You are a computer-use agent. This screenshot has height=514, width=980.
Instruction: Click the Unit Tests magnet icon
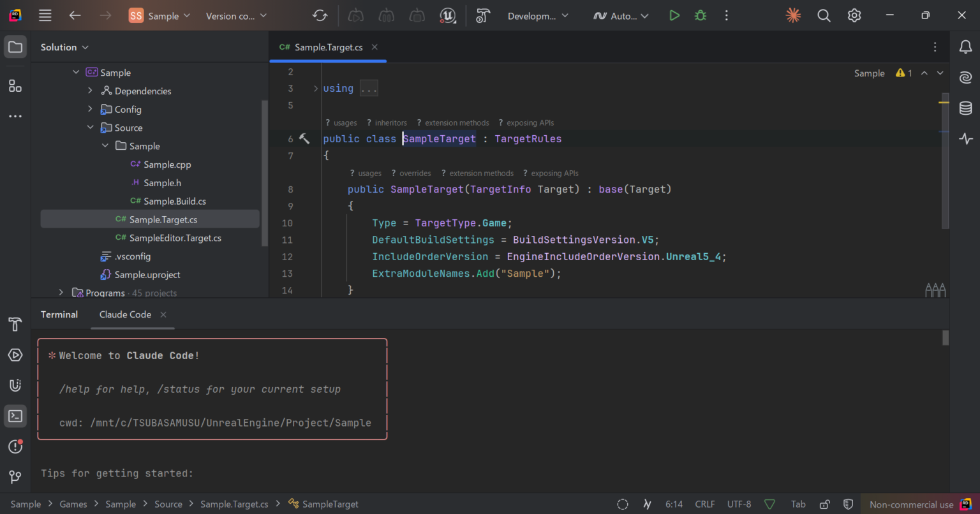point(15,385)
